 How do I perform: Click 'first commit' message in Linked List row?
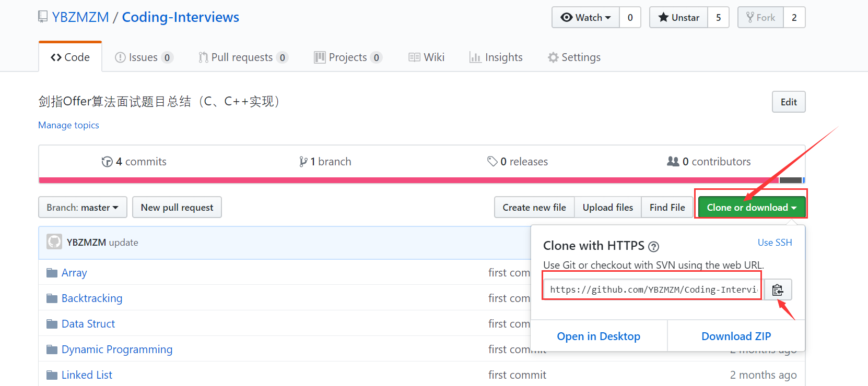pos(517,375)
